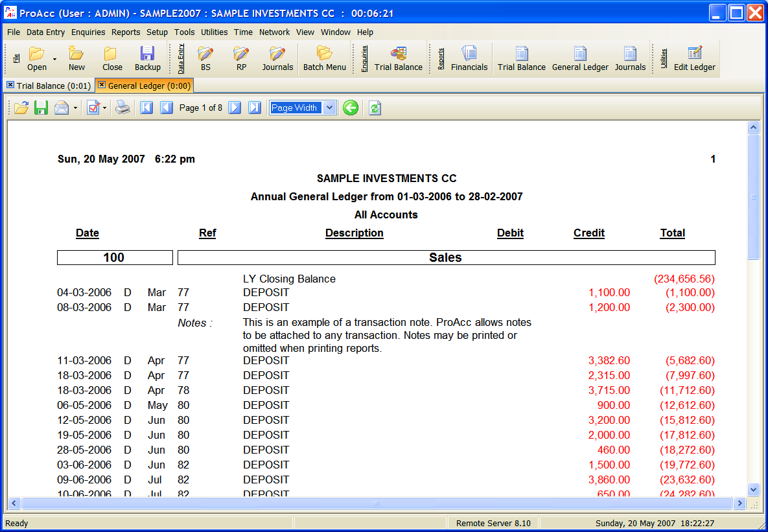Go to previous report page

167,108
